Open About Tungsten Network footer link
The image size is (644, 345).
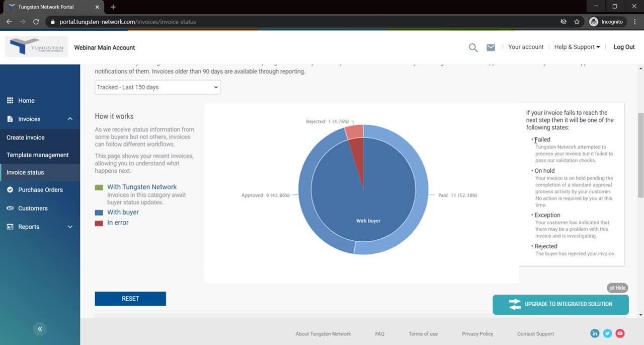coord(323,334)
